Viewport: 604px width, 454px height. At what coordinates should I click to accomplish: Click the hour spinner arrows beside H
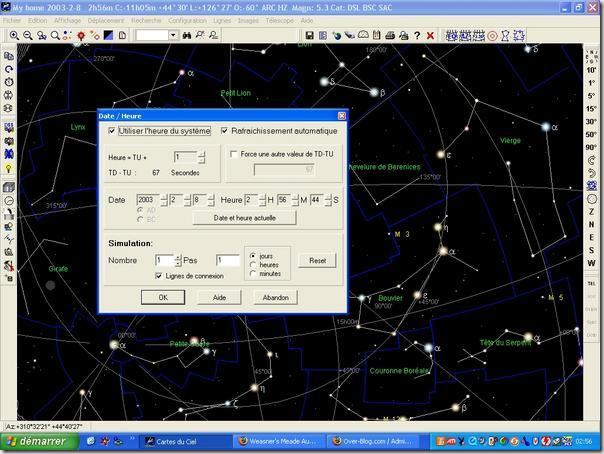[x=262, y=200]
